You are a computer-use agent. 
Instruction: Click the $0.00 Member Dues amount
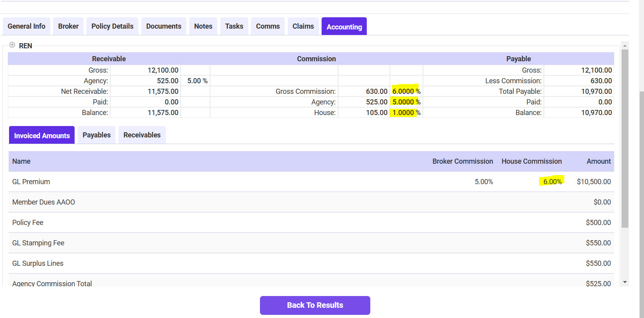pos(602,202)
